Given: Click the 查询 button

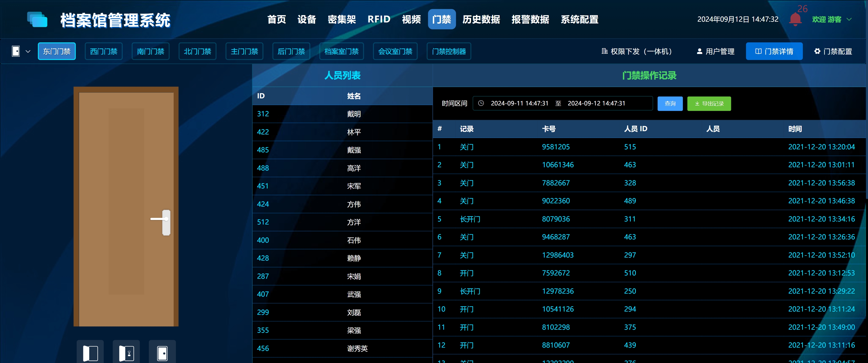Looking at the screenshot, I should 669,103.
